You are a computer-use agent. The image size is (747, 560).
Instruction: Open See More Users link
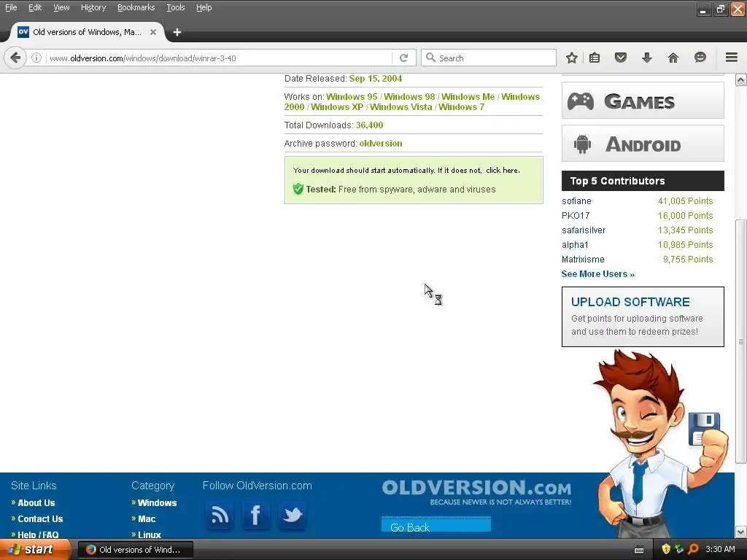[x=598, y=274]
